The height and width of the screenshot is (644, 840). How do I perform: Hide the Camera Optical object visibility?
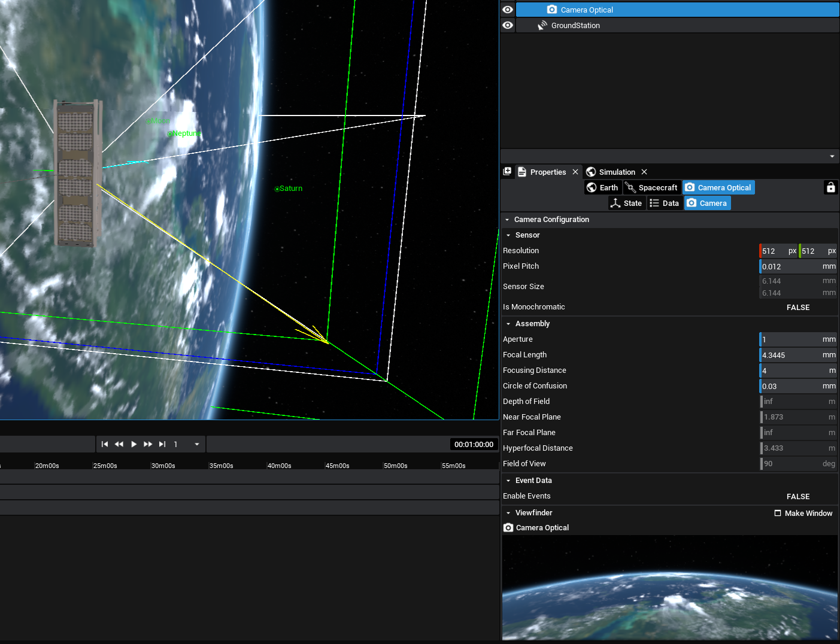508,10
